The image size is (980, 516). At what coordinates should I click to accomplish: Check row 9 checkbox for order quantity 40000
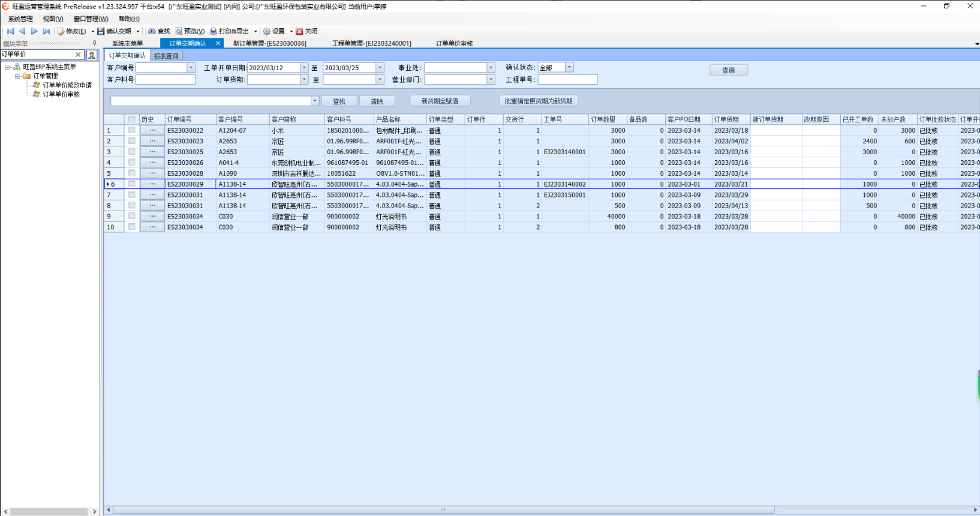[x=132, y=217]
